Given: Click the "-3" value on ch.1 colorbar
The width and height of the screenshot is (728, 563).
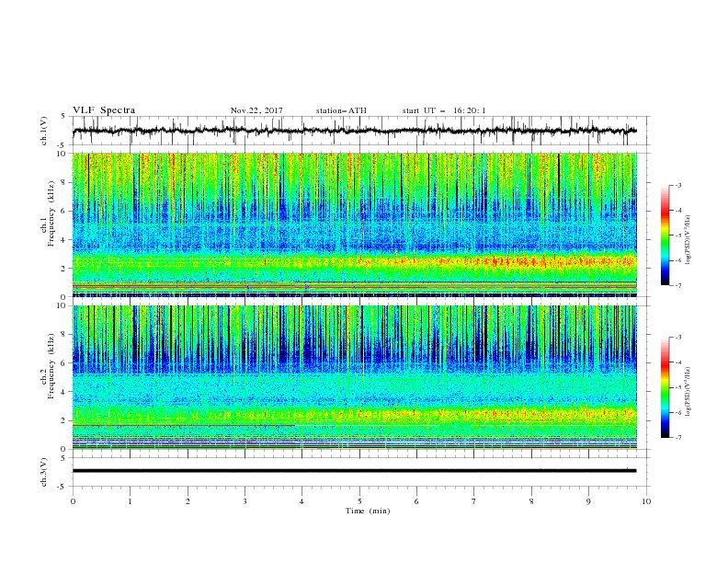Looking at the screenshot, I should point(678,185).
